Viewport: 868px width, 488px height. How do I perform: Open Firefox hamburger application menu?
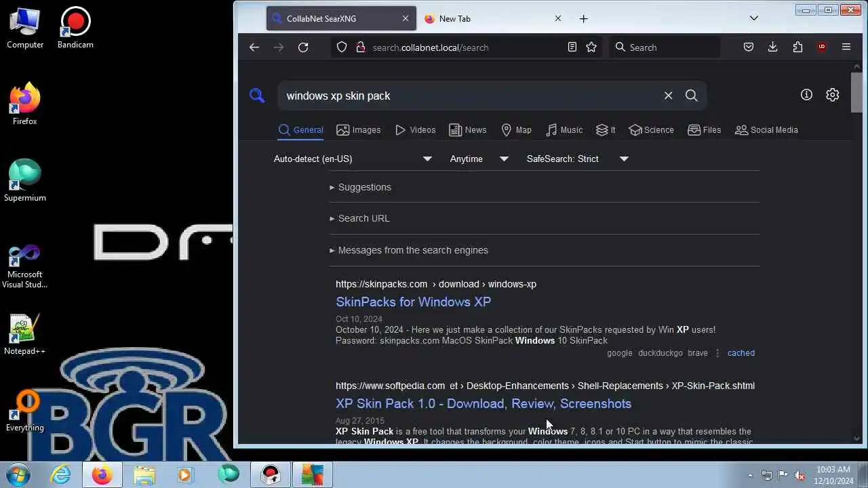click(x=846, y=47)
